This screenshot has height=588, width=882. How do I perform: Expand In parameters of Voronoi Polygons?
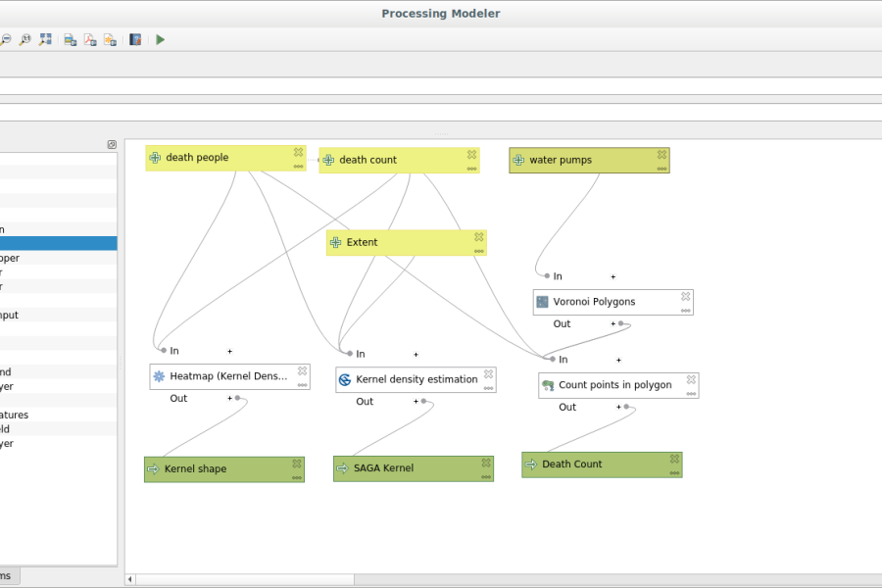coord(612,276)
